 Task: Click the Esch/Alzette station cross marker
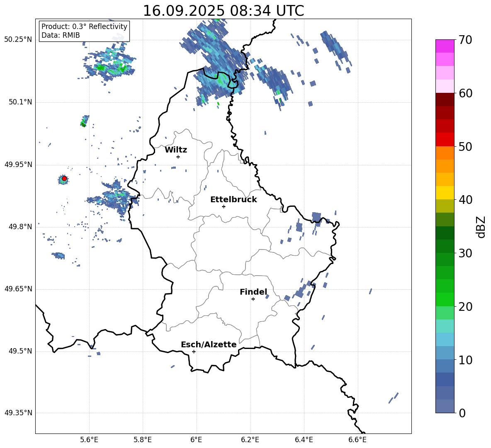pyautogui.click(x=194, y=351)
